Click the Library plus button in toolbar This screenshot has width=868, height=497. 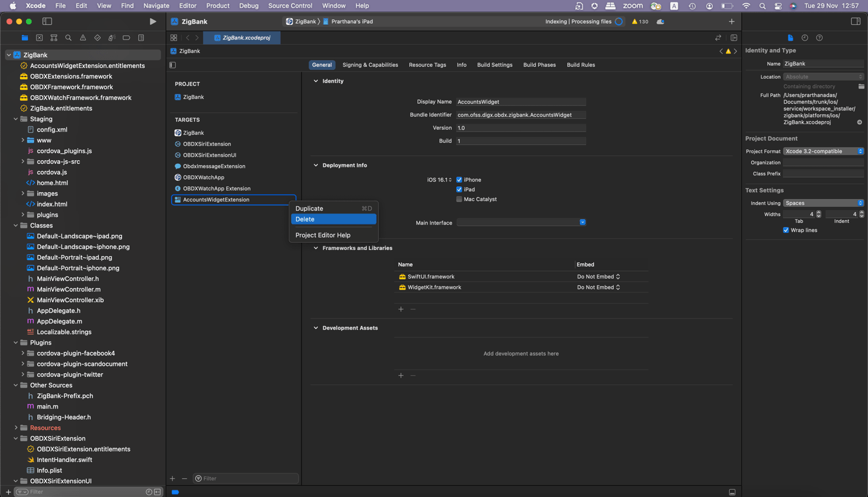pyautogui.click(x=732, y=21)
